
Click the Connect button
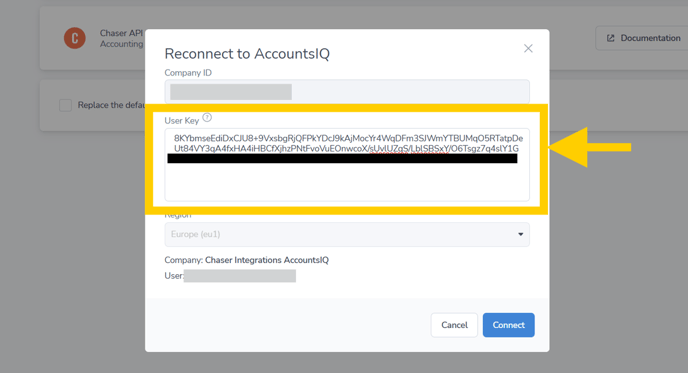click(509, 325)
